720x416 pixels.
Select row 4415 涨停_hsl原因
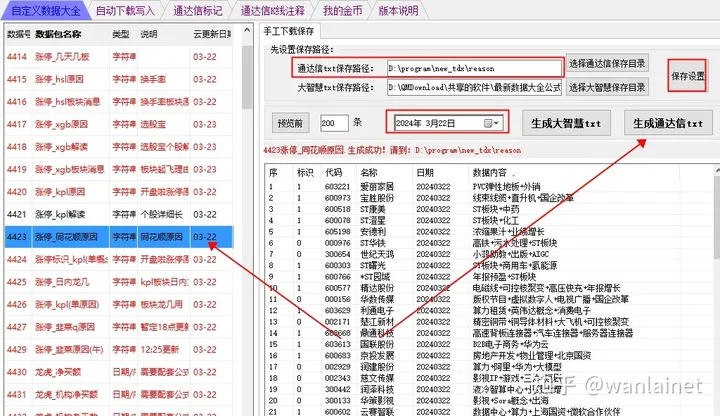tap(119, 79)
